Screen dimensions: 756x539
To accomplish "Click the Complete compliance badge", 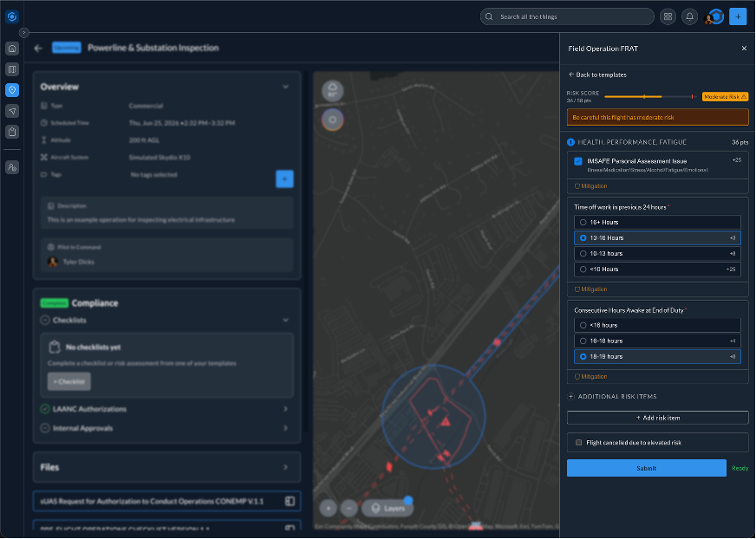I will [x=55, y=303].
